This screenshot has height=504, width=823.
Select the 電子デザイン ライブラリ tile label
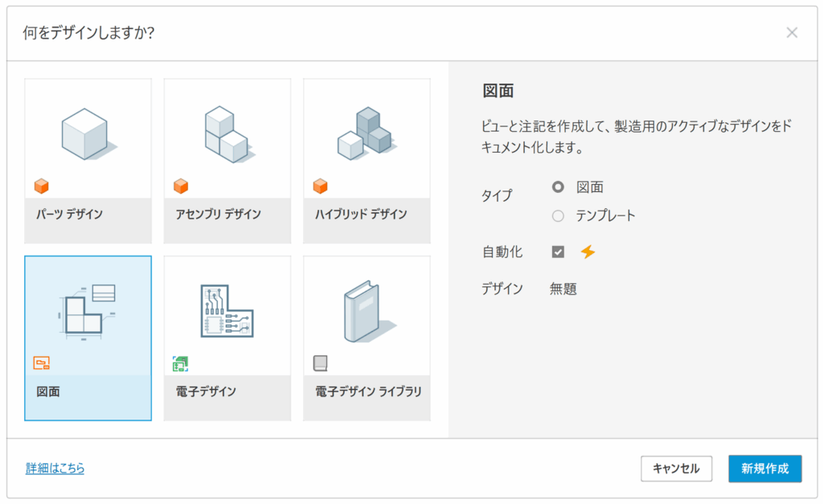(x=368, y=391)
